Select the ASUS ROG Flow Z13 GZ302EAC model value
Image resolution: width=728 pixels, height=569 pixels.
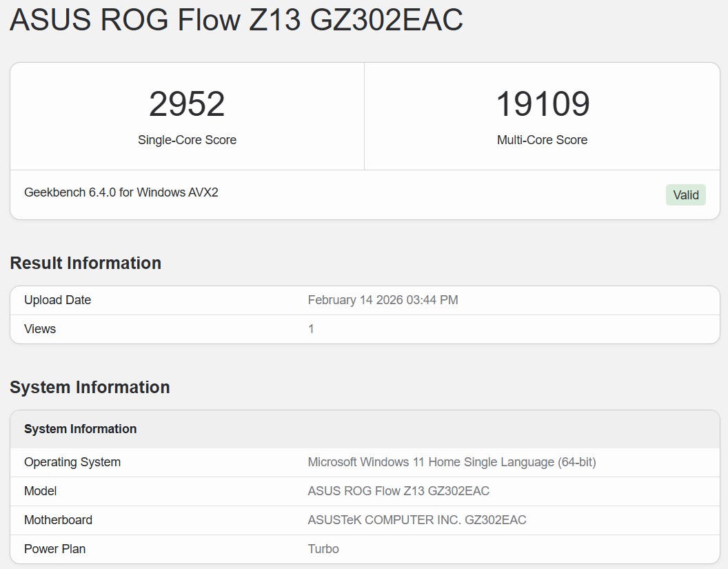click(x=398, y=491)
